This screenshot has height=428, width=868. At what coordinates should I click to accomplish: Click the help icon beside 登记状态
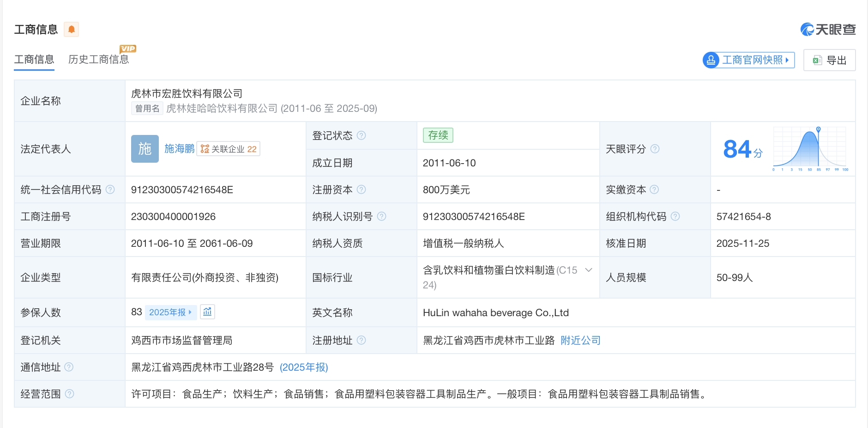coord(362,135)
